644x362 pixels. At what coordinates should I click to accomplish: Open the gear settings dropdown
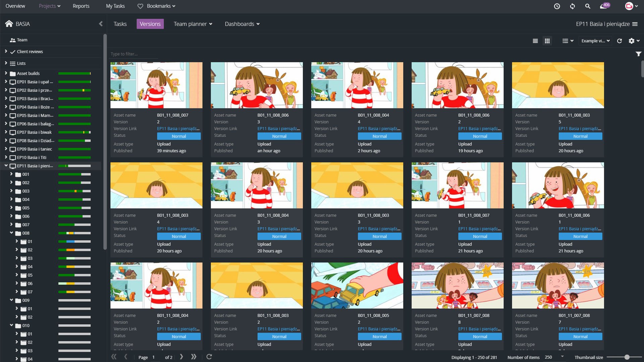634,41
